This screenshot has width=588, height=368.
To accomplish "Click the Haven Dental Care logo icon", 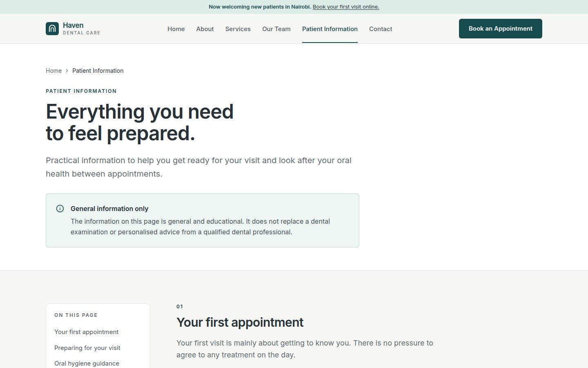I will [52, 29].
